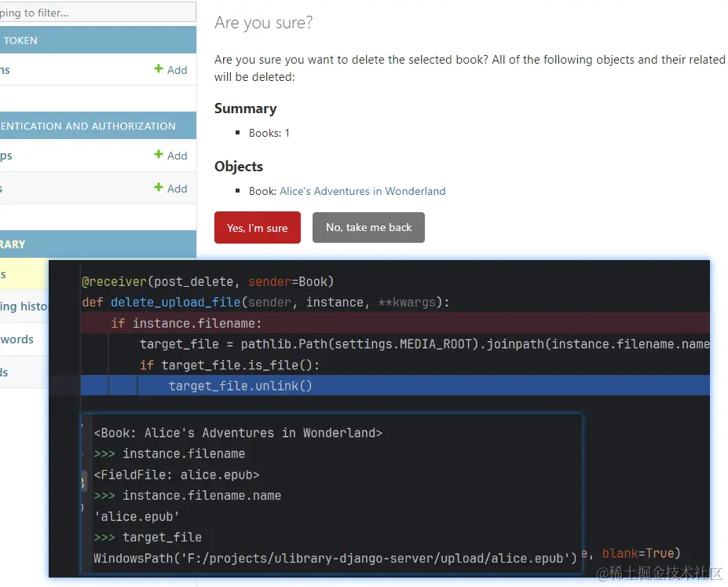
Task: Click the delete_upload_file function name
Action: [175, 303]
